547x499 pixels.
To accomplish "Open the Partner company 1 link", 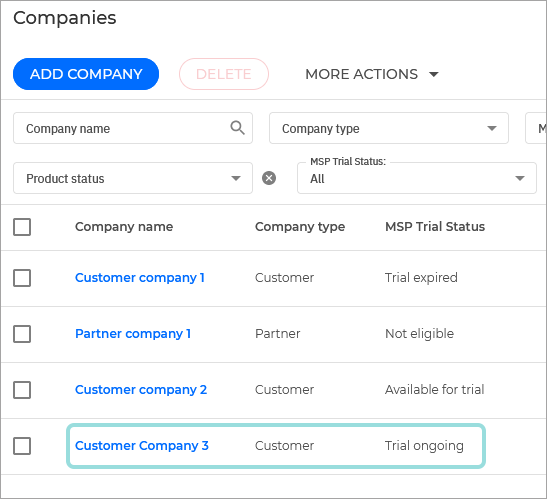I will point(133,334).
